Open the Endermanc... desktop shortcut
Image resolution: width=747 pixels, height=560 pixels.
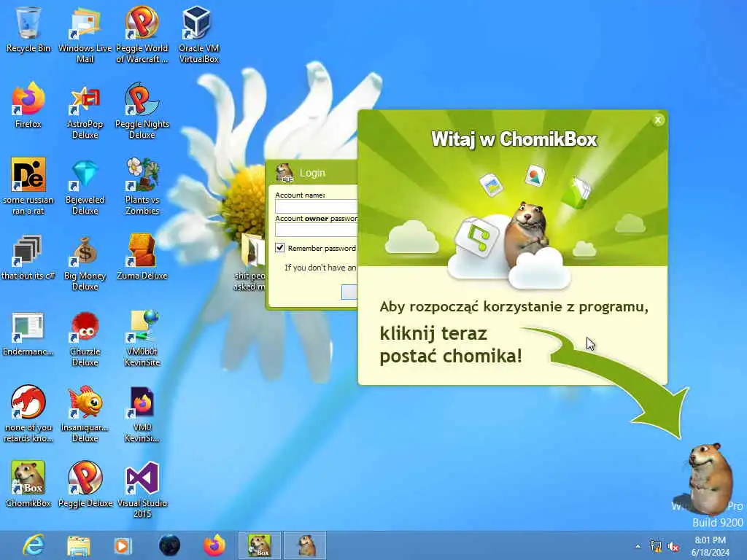click(28, 332)
